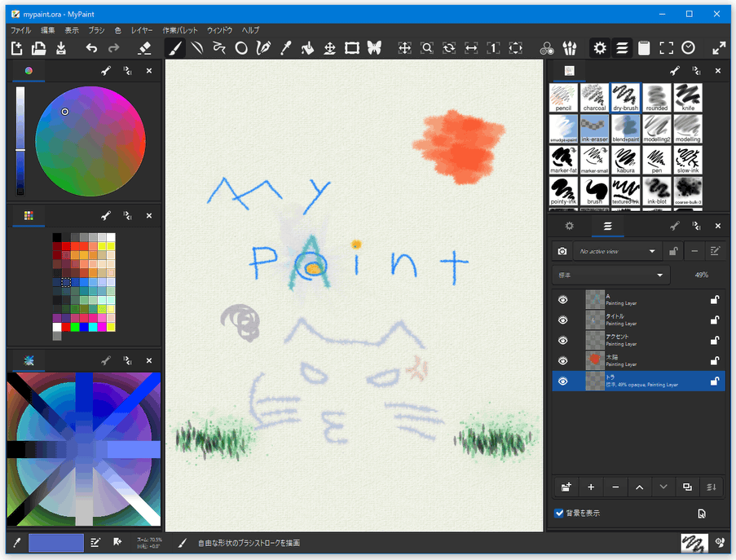Click the brightness slider beside the color wheel
This screenshot has width=736, height=560.
(x=20, y=140)
